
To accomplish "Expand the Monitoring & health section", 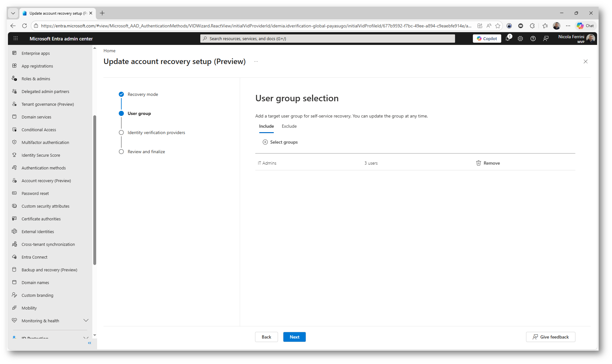I will point(86,320).
